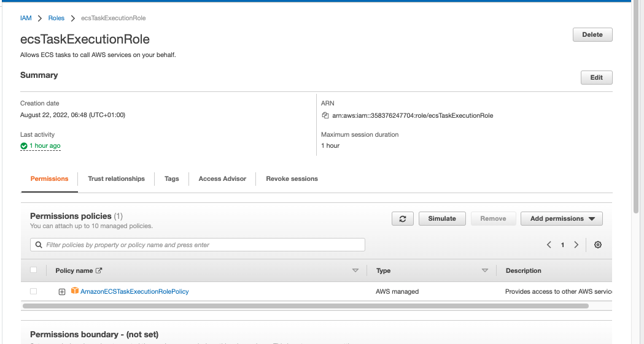Screen dimensions: 644x344
Task: Click the refresh policies icon button
Action: point(403,218)
